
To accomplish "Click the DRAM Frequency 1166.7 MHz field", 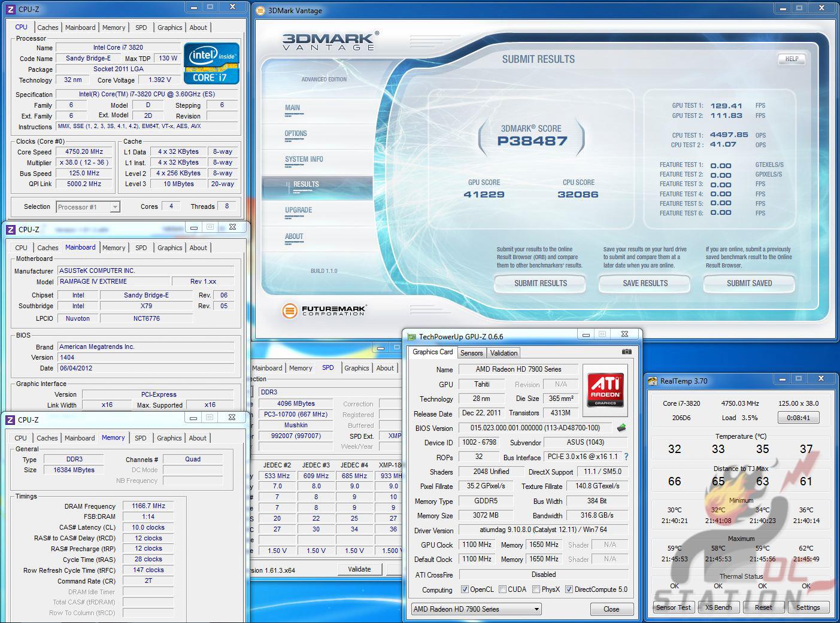I will pos(148,506).
